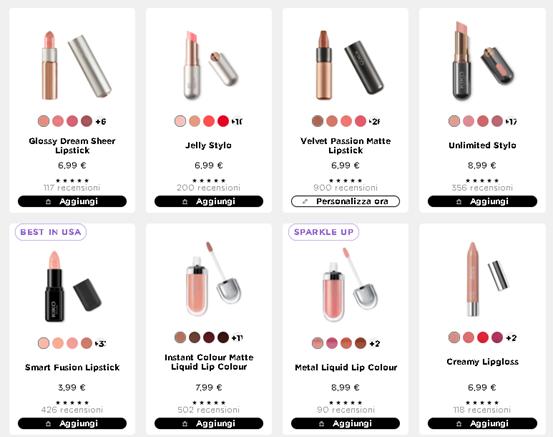The height and width of the screenshot is (437, 553).
Task: Click bag icon on Creamy Lipgloss Aggiungi
Action: 458,424
